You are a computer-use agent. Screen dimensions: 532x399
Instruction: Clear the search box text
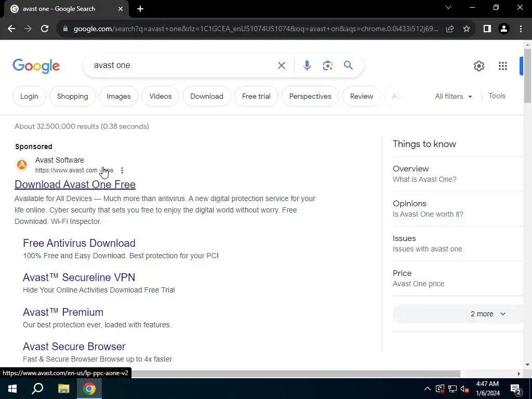point(282,65)
